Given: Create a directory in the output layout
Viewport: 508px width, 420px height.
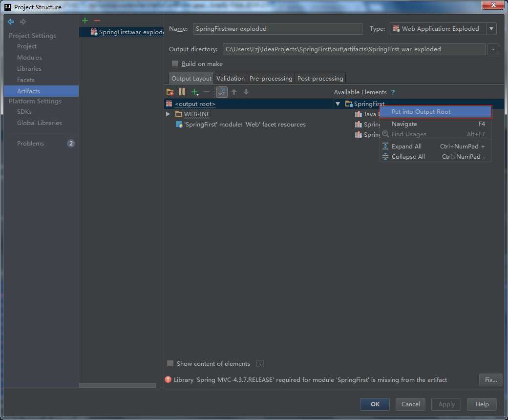Looking at the screenshot, I should tap(170, 92).
